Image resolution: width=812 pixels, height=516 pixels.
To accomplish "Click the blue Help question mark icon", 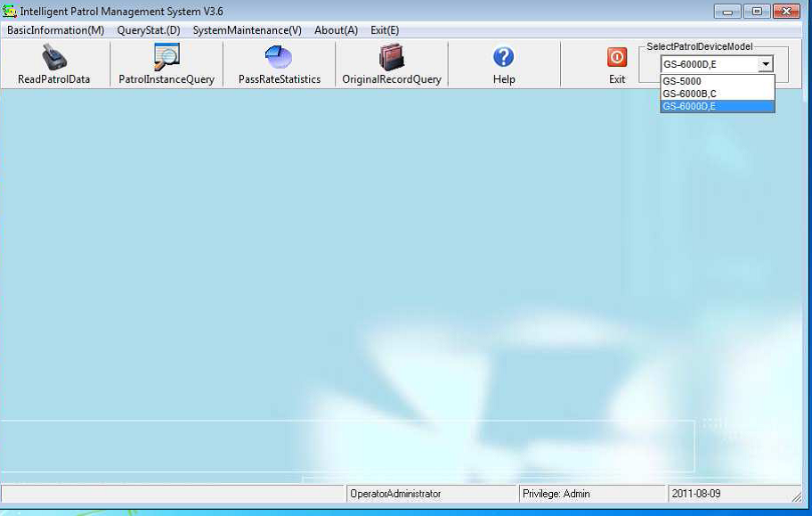I will tap(504, 58).
